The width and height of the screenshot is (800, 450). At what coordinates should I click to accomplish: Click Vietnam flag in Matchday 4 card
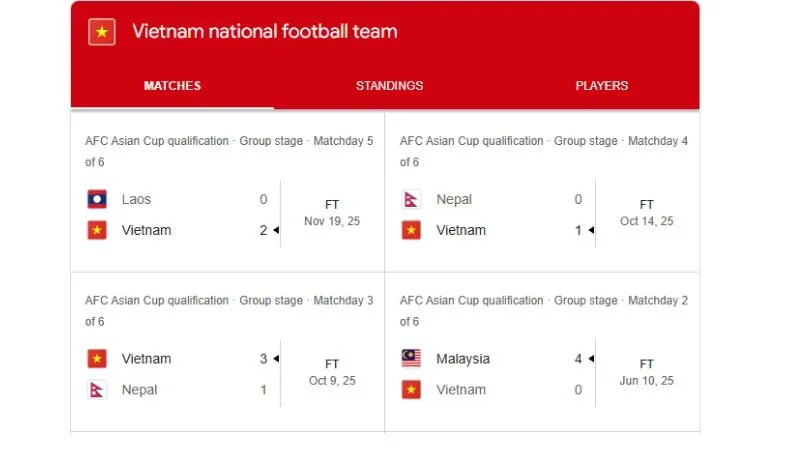[x=411, y=230]
